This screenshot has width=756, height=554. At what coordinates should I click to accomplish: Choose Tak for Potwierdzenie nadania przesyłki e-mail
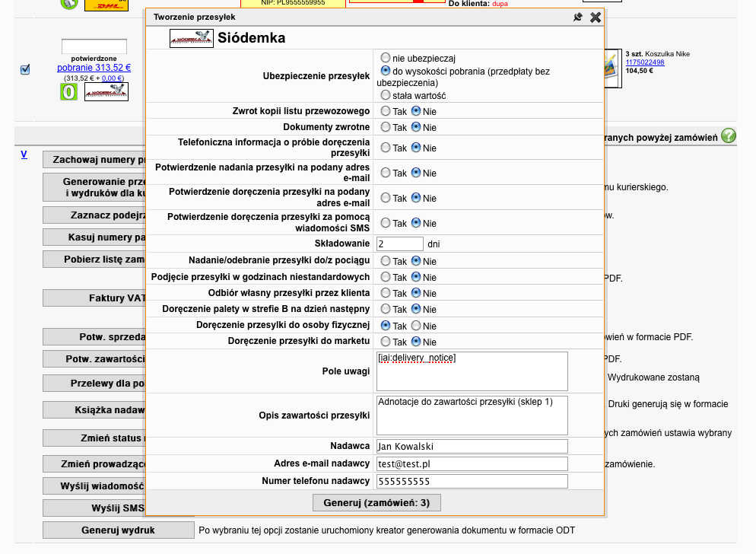click(386, 173)
